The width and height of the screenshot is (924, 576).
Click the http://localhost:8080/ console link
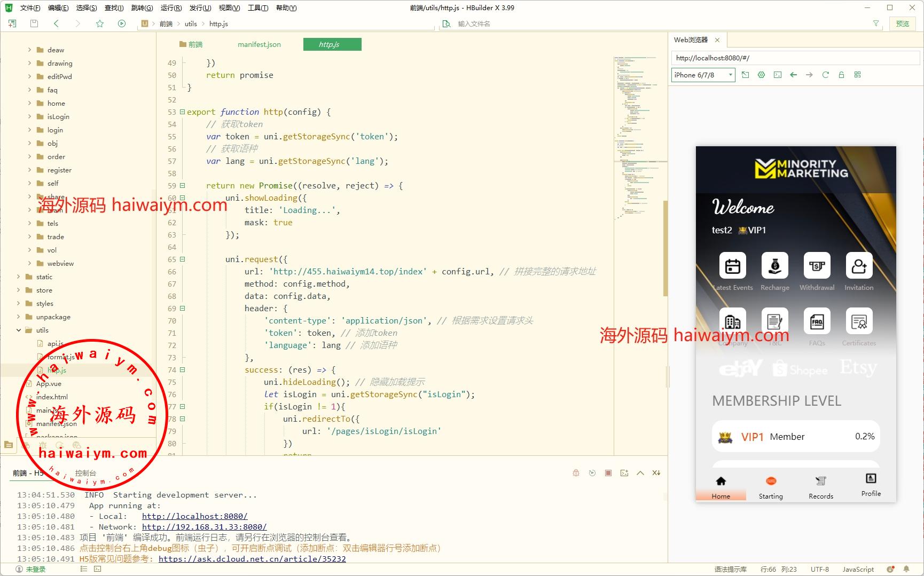pyautogui.click(x=194, y=516)
